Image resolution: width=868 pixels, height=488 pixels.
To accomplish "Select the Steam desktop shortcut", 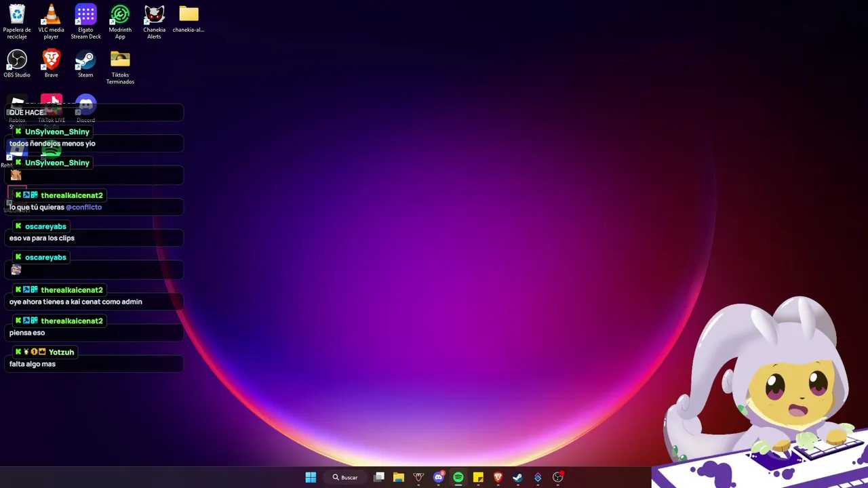I will 85,64.
